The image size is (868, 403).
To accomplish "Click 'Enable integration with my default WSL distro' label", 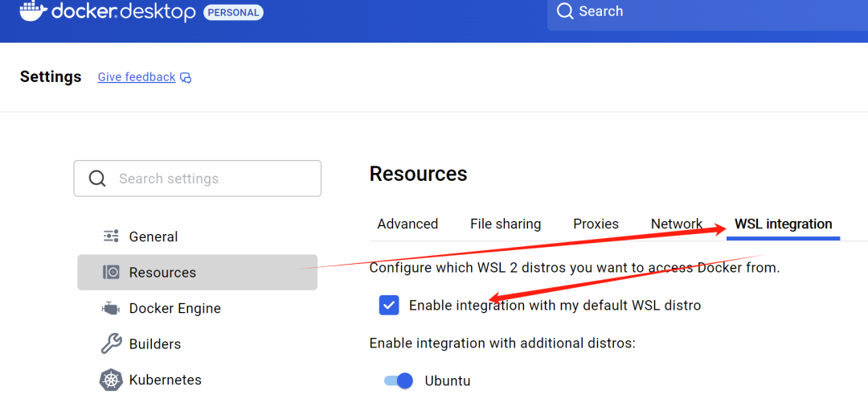I will [555, 306].
